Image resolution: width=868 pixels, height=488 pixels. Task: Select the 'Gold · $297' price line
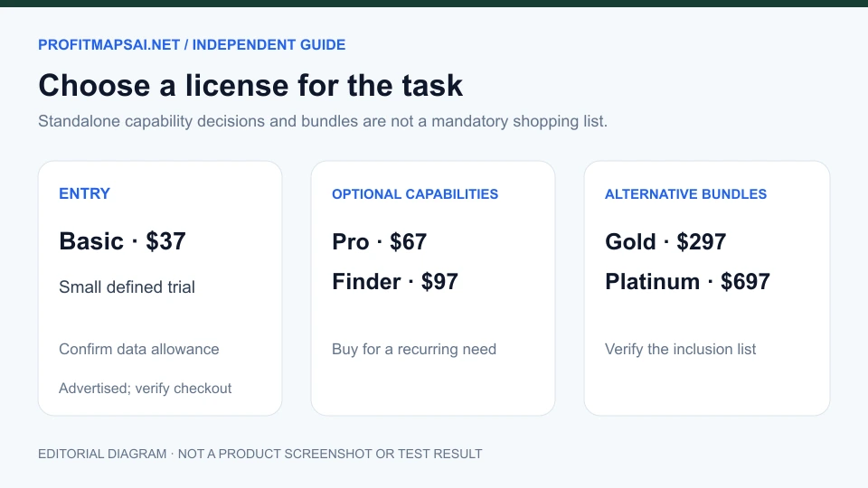pos(665,242)
